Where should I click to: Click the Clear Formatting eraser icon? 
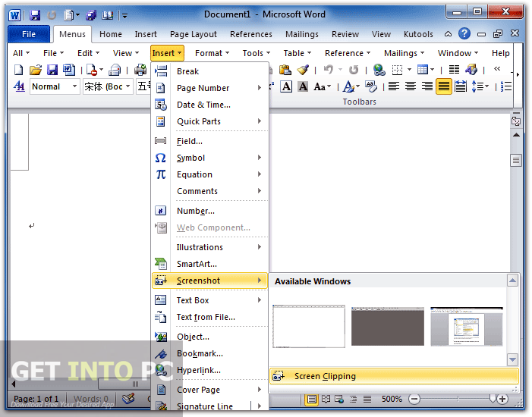tap(371, 86)
